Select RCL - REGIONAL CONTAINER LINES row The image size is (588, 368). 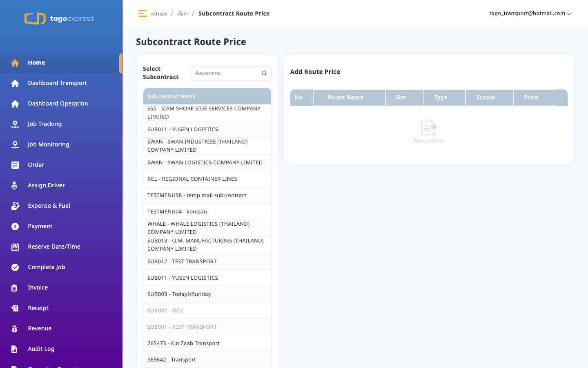click(207, 179)
